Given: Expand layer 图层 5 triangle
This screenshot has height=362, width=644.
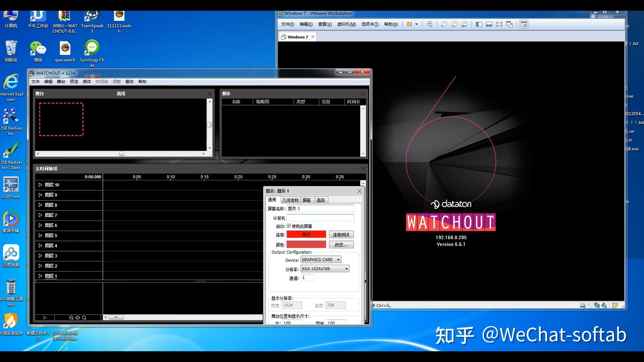Looking at the screenshot, I should point(40,235).
